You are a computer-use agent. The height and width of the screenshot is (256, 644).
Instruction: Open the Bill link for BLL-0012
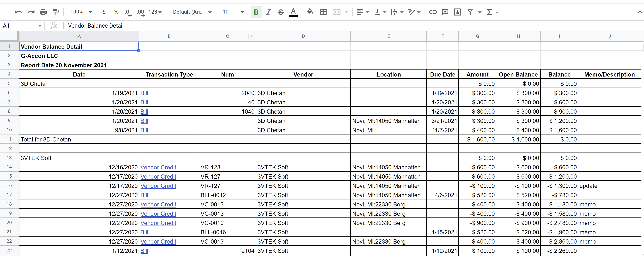click(144, 195)
